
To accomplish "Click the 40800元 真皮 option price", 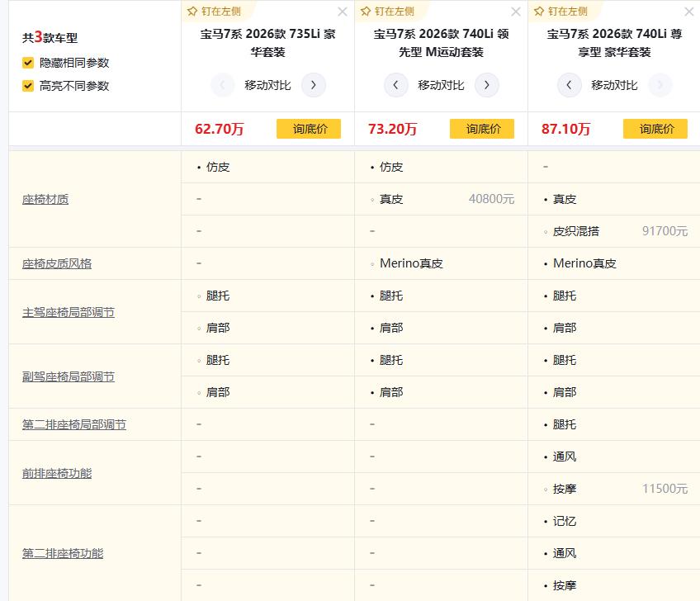I will coord(491,199).
